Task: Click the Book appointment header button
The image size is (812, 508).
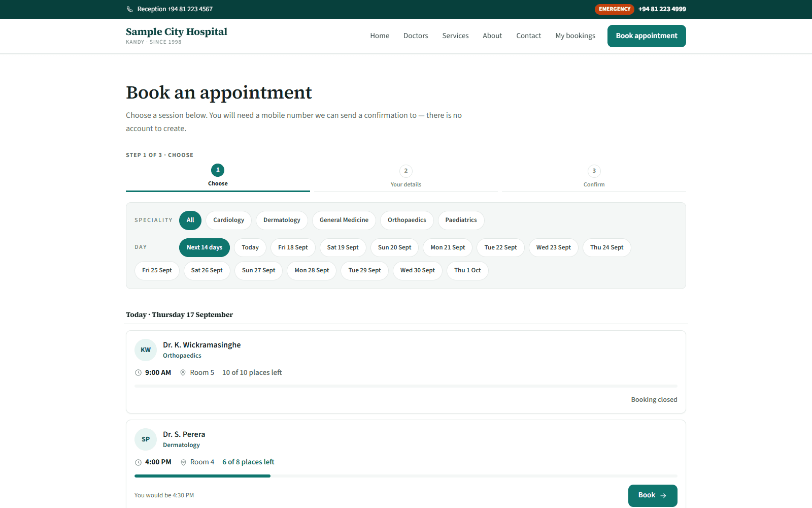Action: (x=647, y=36)
